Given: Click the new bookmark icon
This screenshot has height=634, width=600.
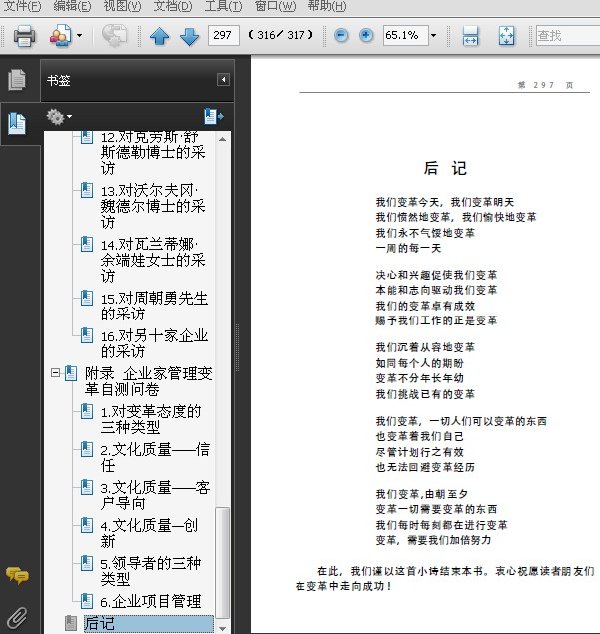Looking at the screenshot, I should 214,116.
